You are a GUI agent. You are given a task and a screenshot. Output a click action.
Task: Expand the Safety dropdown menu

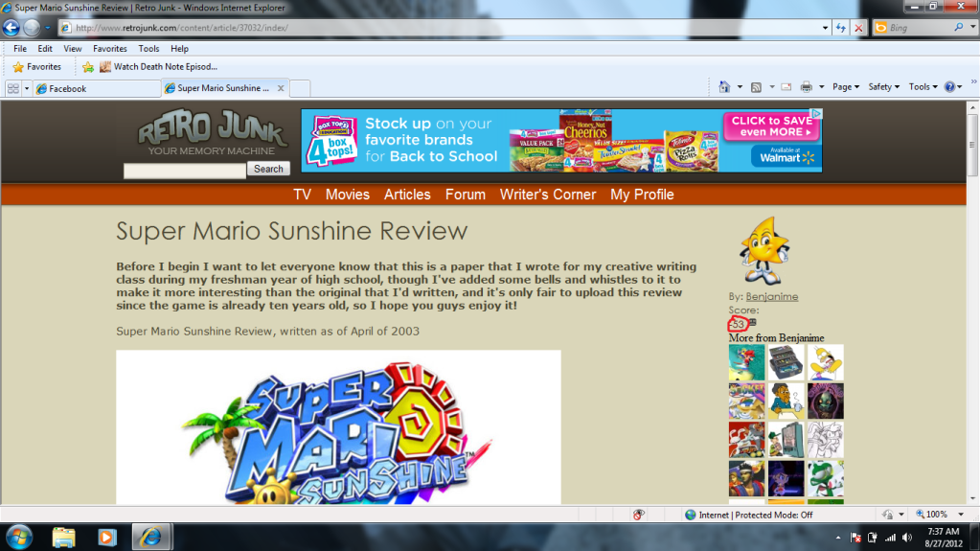pos(883,87)
